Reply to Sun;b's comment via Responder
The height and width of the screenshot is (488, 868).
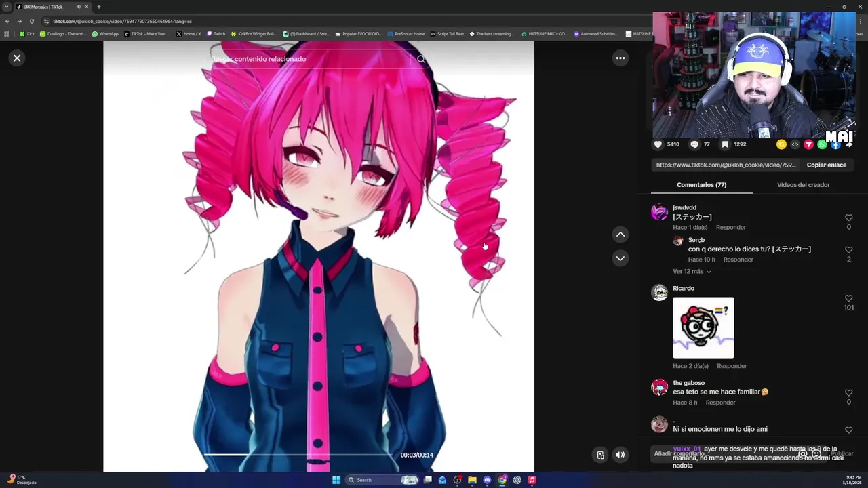click(738, 259)
